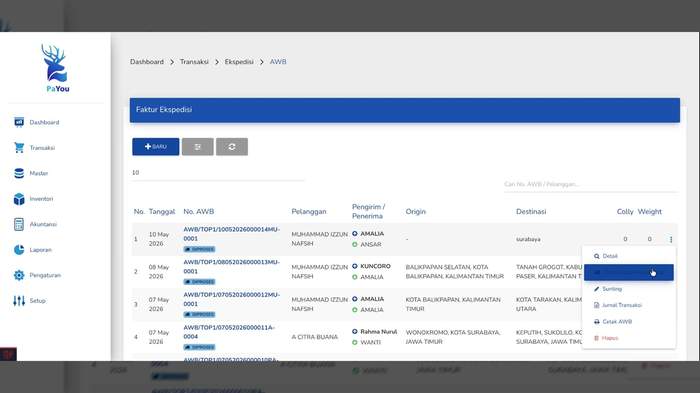The image size is (700, 393).
Task: Click AWB in the breadcrumb
Action: tap(278, 62)
